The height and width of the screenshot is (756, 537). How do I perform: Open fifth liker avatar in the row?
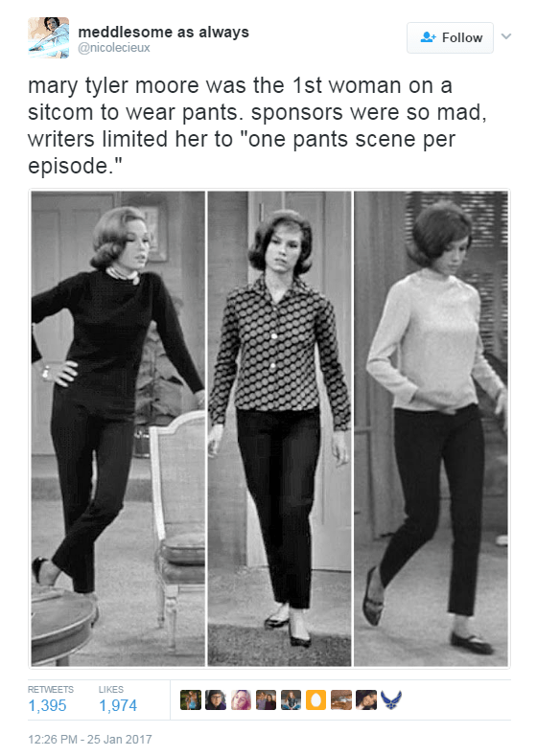(291, 700)
